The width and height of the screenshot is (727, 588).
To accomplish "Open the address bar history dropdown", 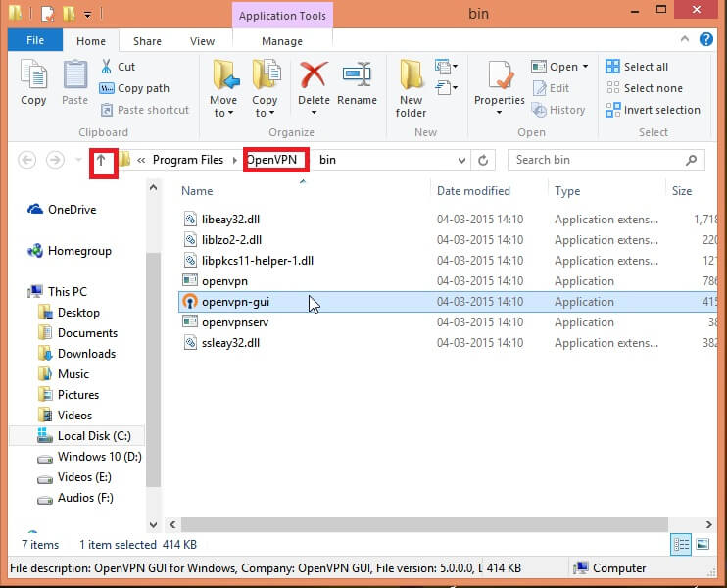I will pyautogui.click(x=461, y=160).
